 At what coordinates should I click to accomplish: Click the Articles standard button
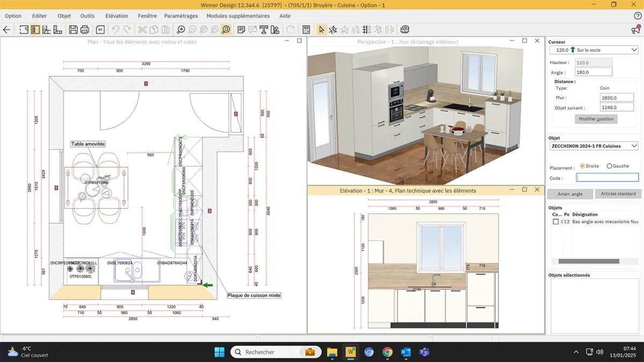click(618, 194)
